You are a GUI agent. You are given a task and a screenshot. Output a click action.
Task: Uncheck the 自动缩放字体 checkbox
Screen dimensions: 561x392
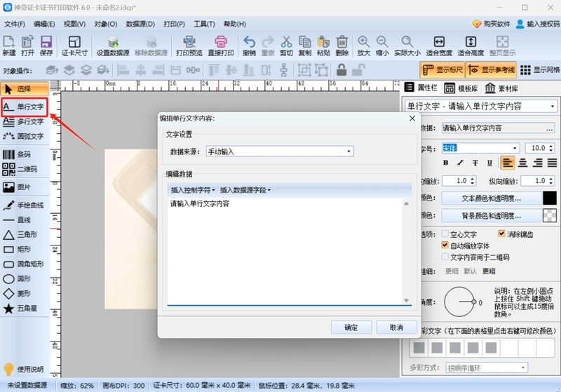tap(445, 245)
